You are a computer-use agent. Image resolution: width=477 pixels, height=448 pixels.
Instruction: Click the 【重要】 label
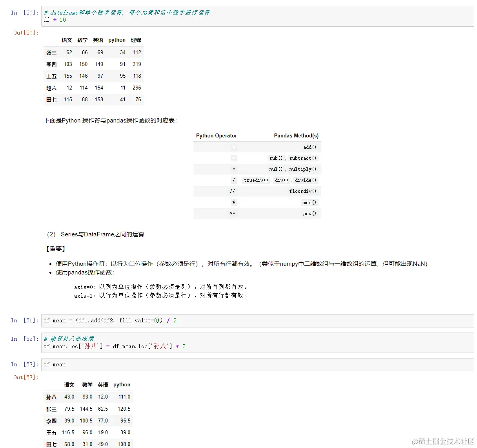pos(55,249)
